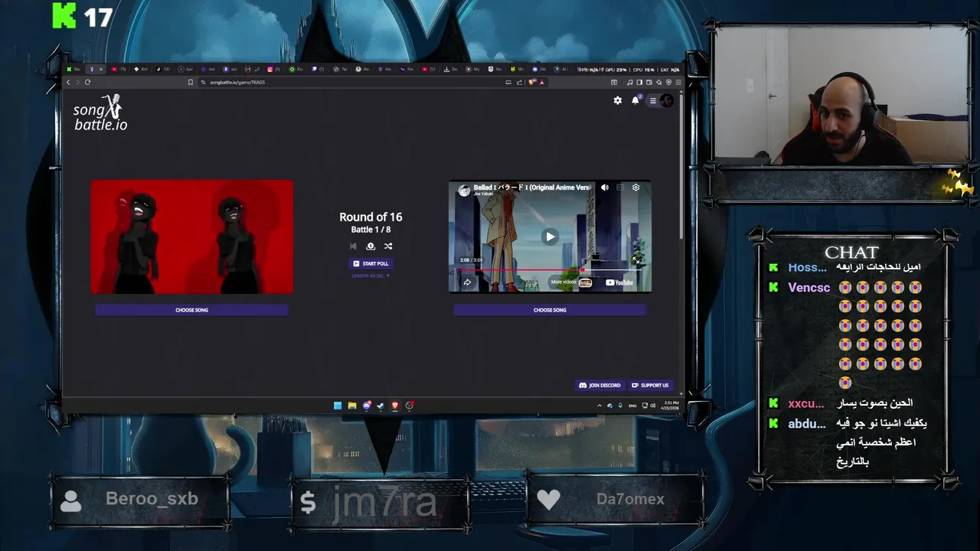Screen dimensions: 980x551
Task: Click the user profile avatar
Action: pyautogui.click(x=666, y=100)
